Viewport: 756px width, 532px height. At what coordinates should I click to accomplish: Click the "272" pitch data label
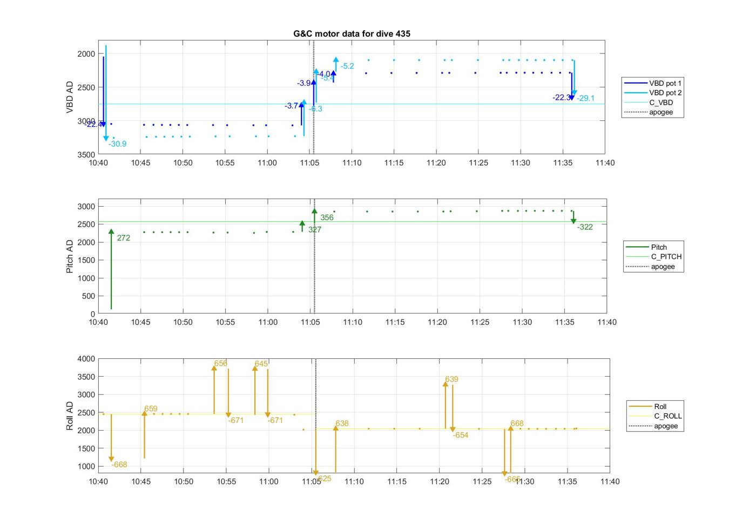tap(124, 238)
